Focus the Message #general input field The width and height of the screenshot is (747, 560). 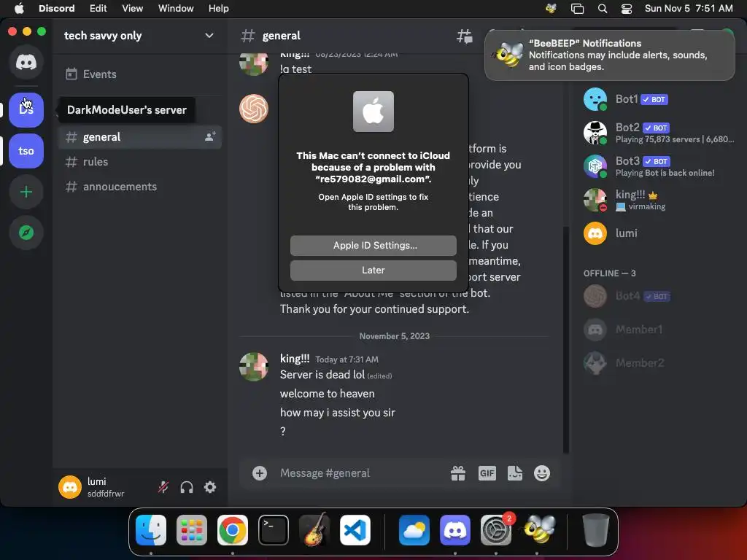(x=360, y=473)
